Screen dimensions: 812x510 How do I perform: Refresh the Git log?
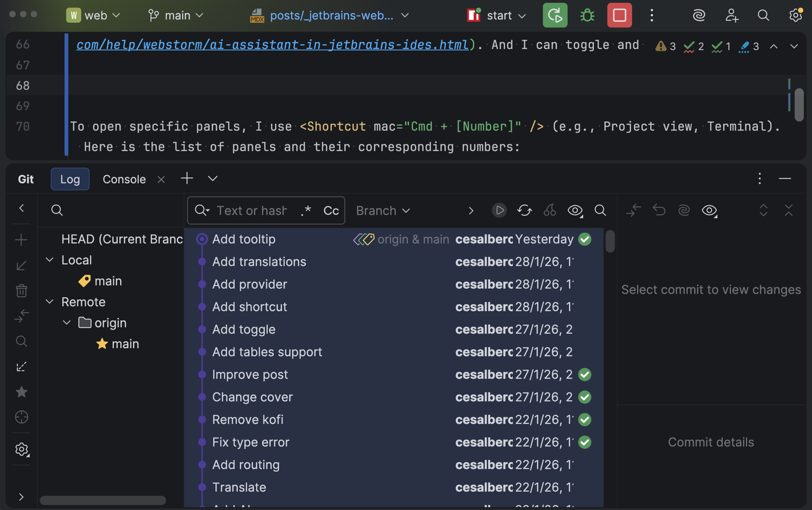tap(524, 210)
